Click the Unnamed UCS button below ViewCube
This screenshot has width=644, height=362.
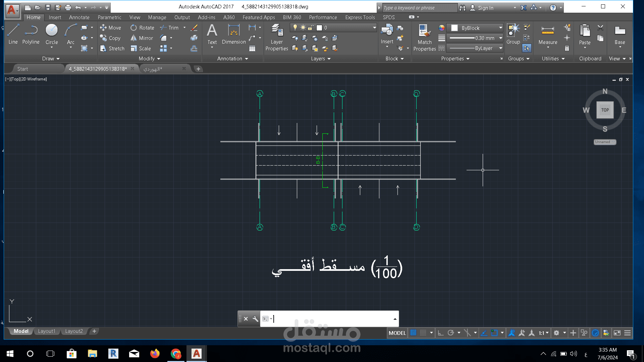pos(605,142)
